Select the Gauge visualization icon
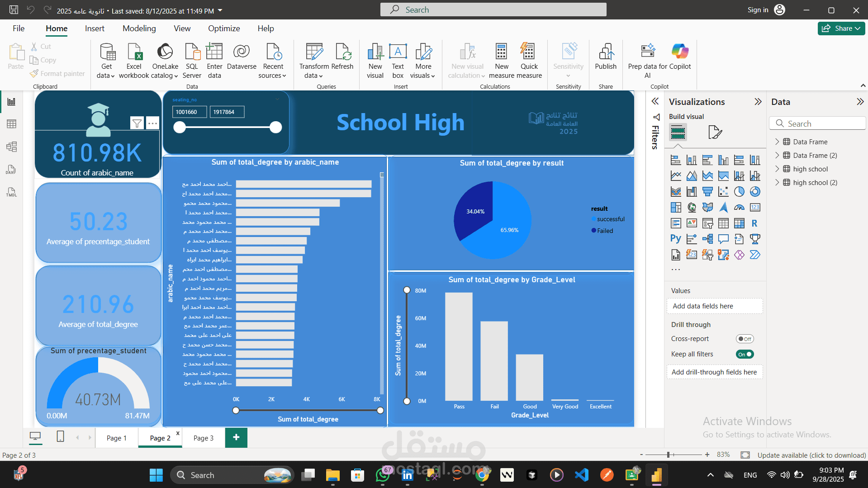Screen dimensions: 868x488 (739, 208)
